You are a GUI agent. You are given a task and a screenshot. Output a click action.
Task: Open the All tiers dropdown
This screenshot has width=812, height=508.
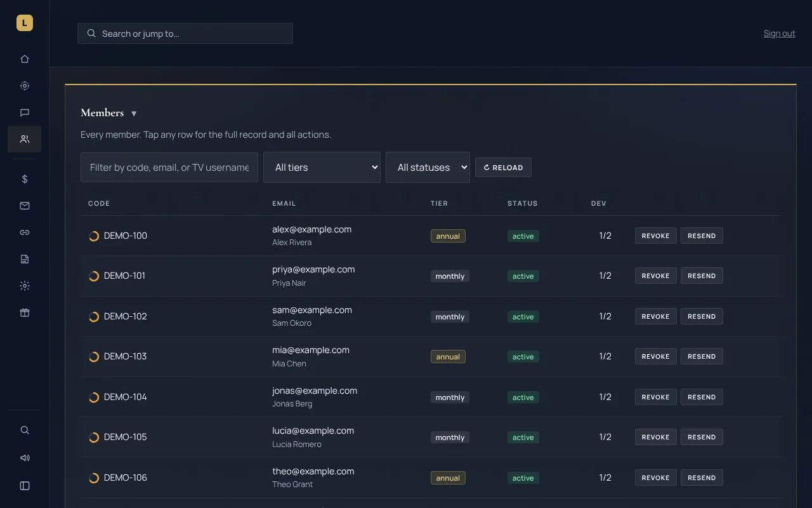pyautogui.click(x=322, y=167)
